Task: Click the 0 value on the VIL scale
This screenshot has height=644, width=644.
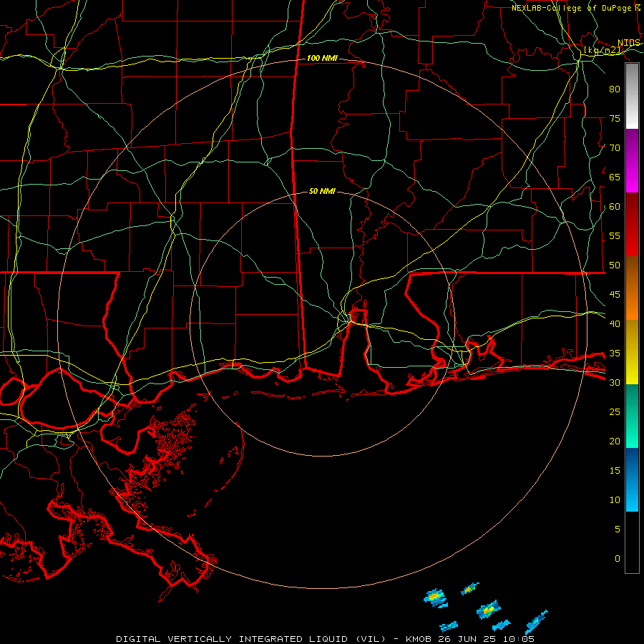Action: click(x=618, y=559)
